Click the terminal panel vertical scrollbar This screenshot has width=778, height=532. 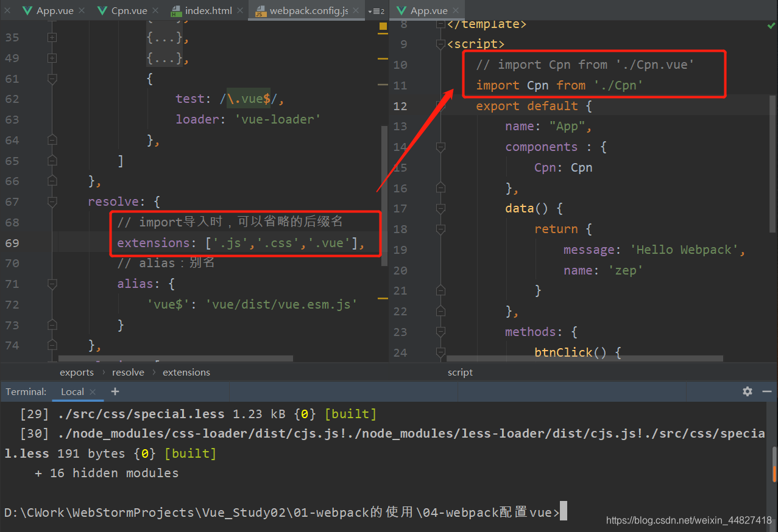(x=774, y=463)
